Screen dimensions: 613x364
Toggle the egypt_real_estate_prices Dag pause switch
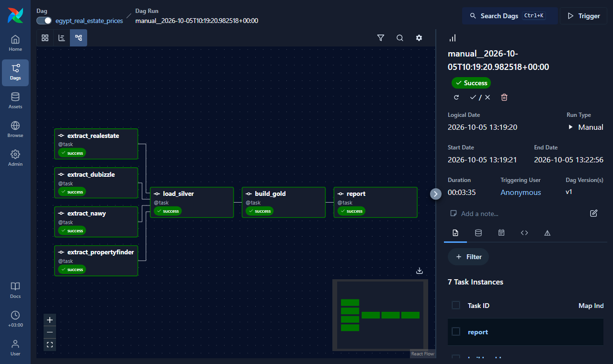[44, 21]
